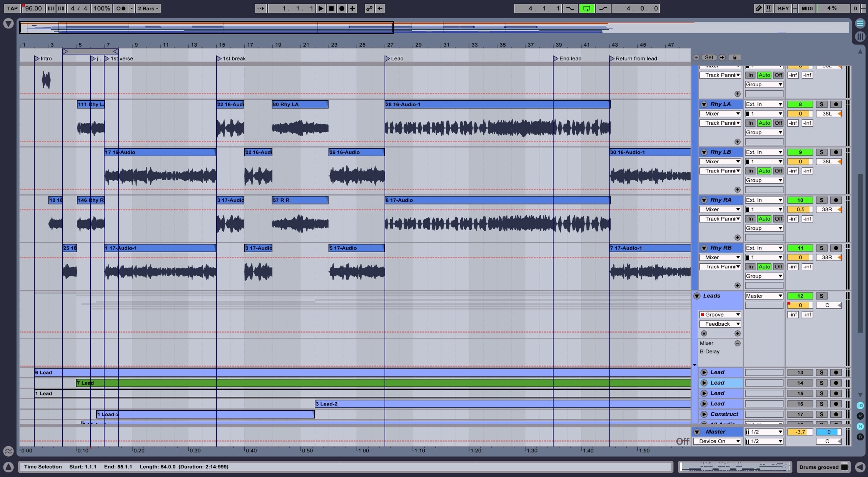Open the 2 Bars quantization dropdown
The image size is (868, 477).
click(148, 8)
